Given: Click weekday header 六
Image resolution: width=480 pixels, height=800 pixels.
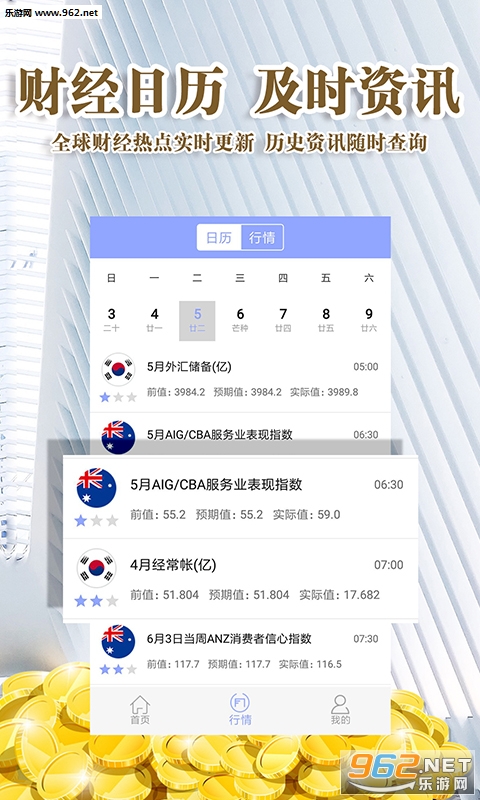Looking at the screenshot, I should tap(369, 278).
